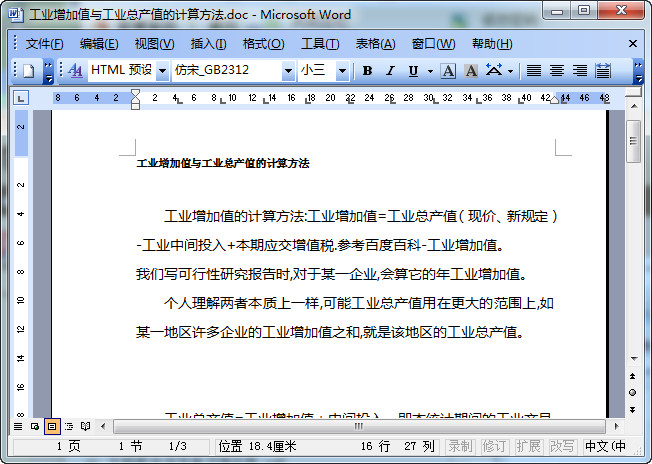Open the 文件(F) menu

tap(44, 44)
